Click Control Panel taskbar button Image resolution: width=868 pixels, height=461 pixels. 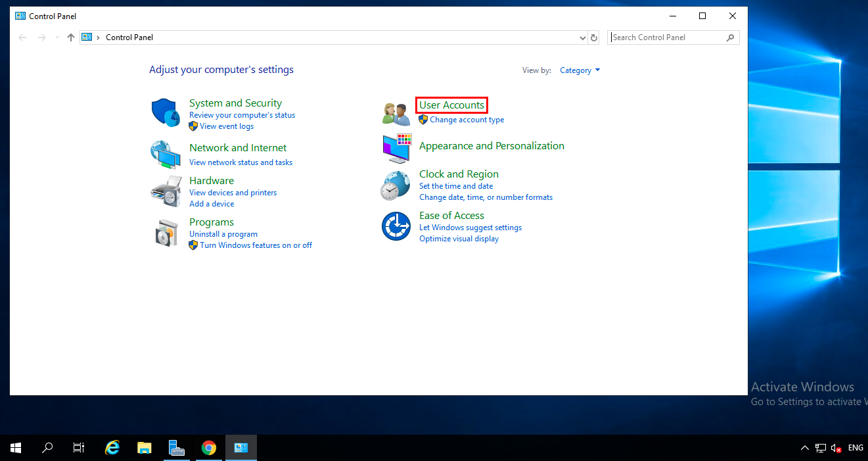(241, 448)
